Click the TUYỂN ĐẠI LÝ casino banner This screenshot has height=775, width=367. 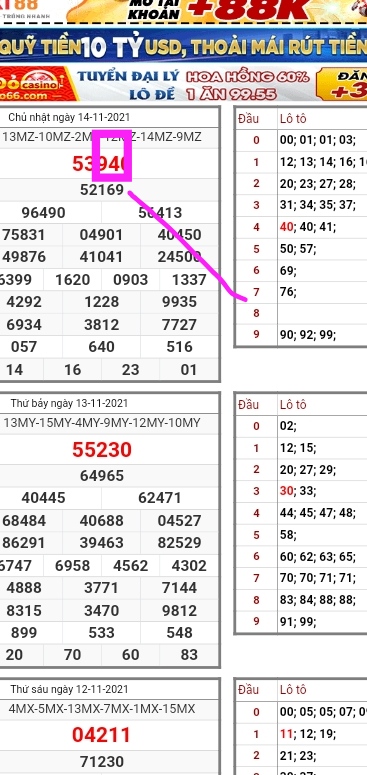[x=183, y=84]
